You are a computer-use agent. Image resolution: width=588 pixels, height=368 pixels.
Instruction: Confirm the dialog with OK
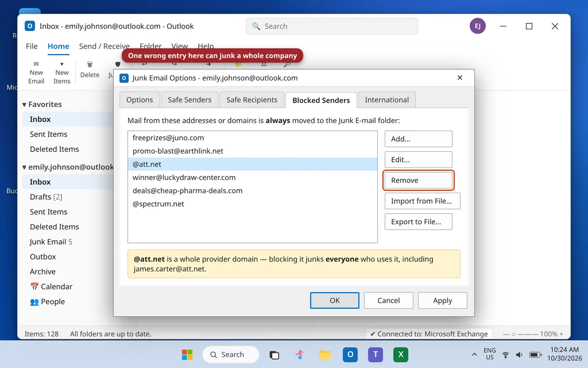[335, 300]
